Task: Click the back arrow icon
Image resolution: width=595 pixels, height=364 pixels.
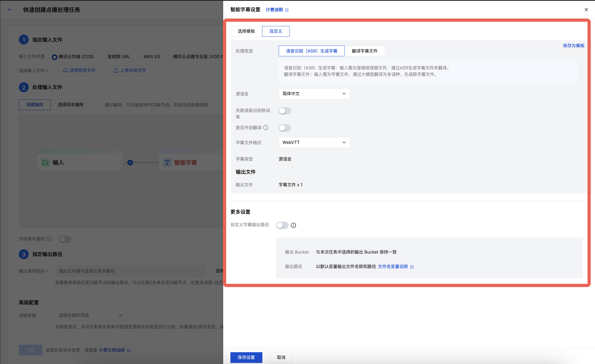Action: (x=10, y=10)
